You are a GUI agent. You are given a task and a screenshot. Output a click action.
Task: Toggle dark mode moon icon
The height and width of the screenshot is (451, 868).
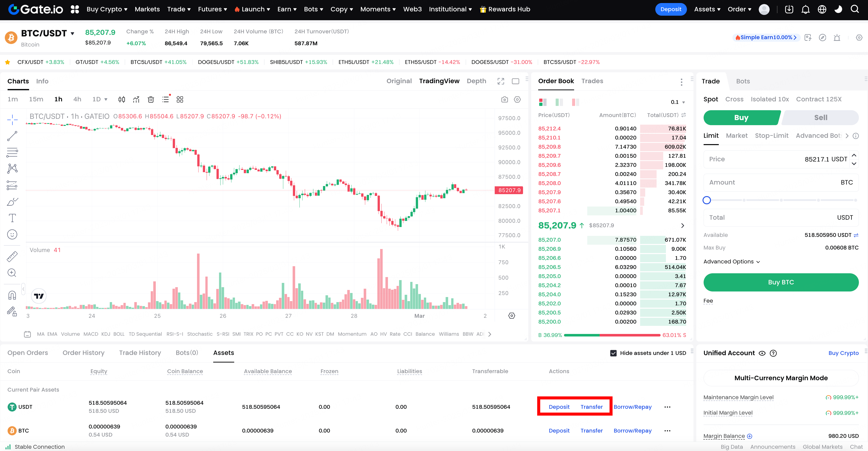(838, 9)
